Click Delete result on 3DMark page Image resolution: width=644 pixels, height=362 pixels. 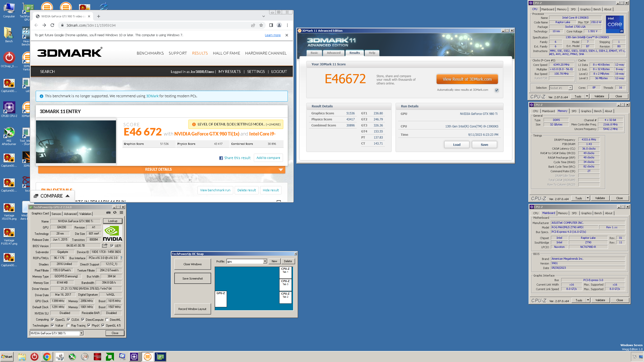pyautogui.click(x=247, y=190)
